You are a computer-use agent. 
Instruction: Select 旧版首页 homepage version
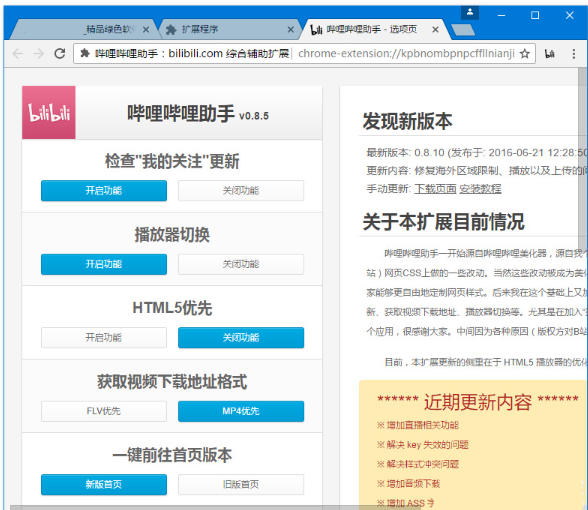[x=241, y=484]
